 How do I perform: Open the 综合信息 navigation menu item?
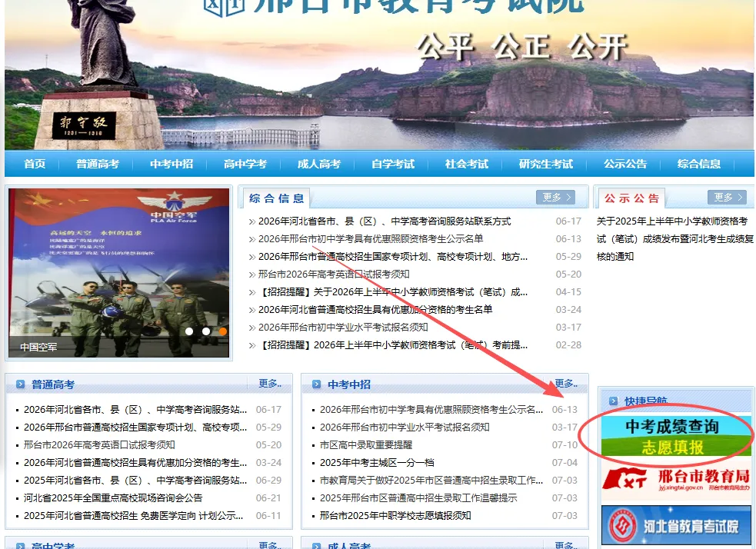point(698,164)
